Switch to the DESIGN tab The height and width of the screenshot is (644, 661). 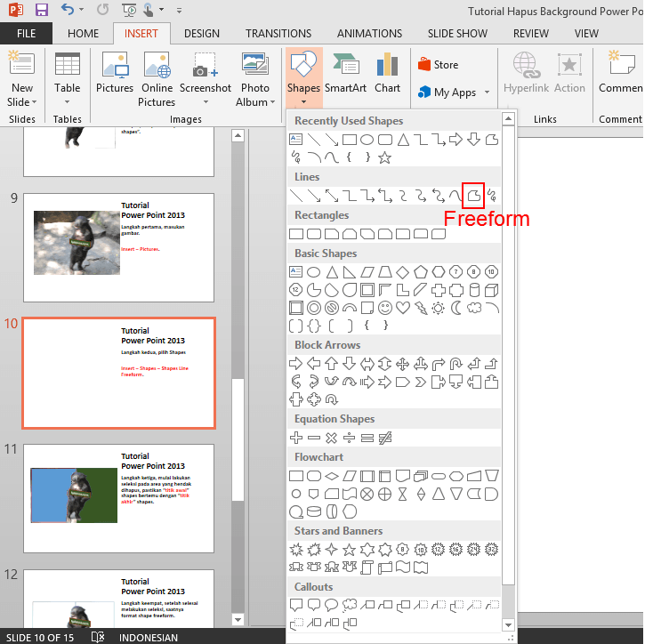click(202, 33)
